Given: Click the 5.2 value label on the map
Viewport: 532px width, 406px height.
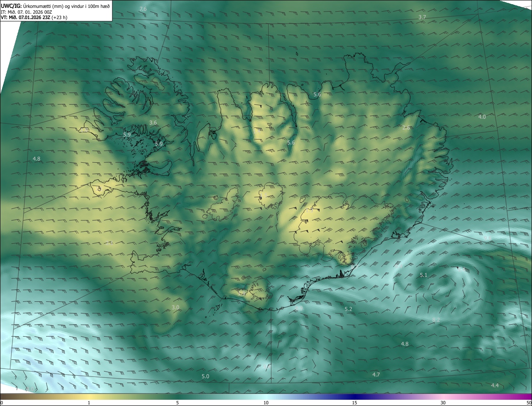Looking at the screenshot, I should [348, 309].
